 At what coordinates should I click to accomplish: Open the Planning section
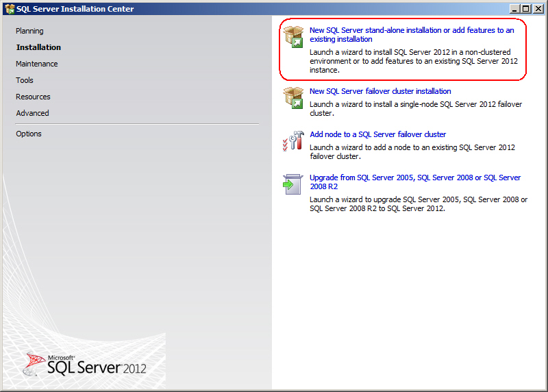tap(29, 31)
